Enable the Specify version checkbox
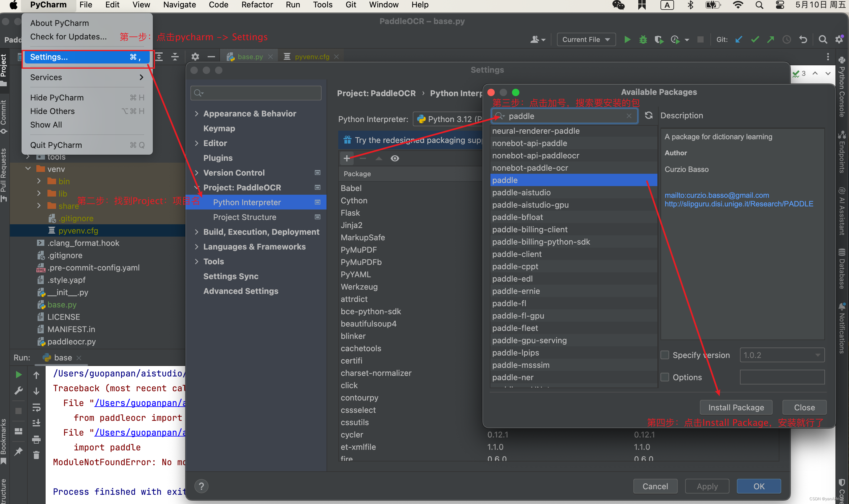This screenshot has width=849, height=504. click(664, 355)
